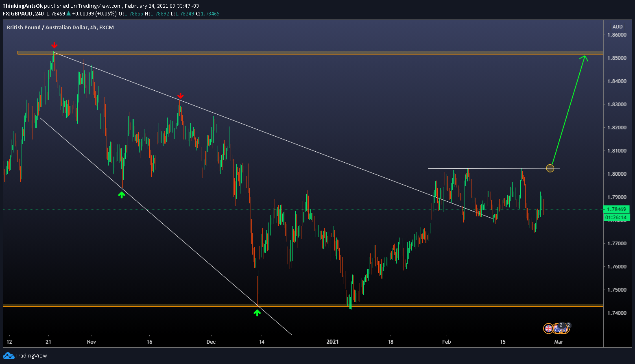Click the 1.74000 price axis label

tap(617, 313)
